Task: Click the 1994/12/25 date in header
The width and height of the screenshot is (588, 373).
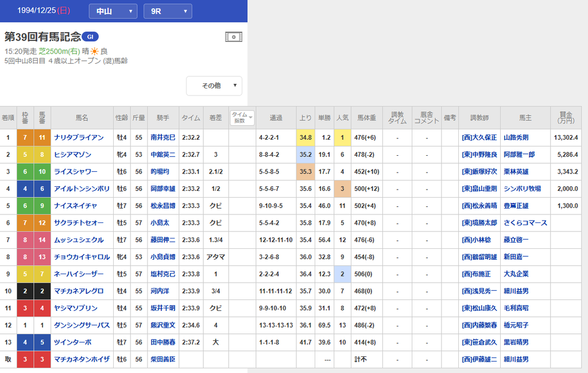Action: (x=37, y=10)
